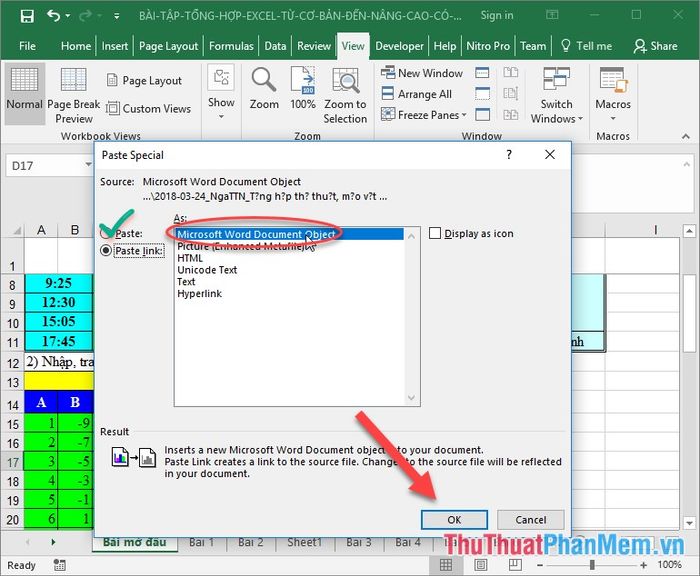Screen dimensions: 700x576
Task: Select the Paste link radio button
Action: coord(107,251)
